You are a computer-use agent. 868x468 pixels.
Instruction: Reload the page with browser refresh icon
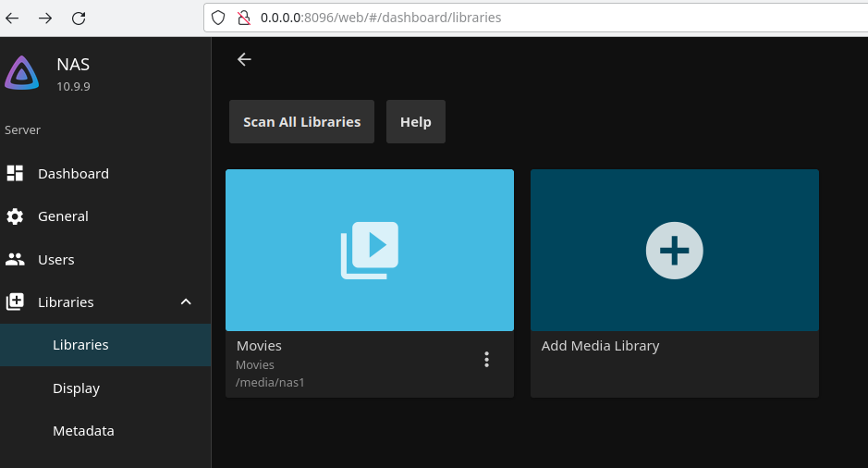point(79,18)
